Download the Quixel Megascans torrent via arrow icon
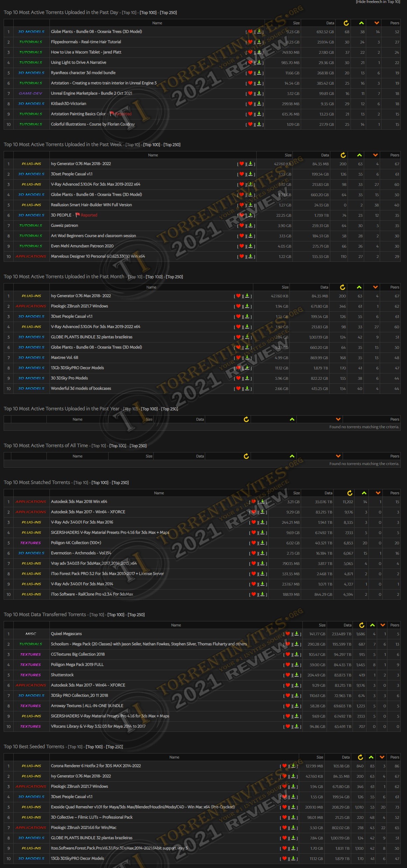407x868 pixels. pos(296,634)
